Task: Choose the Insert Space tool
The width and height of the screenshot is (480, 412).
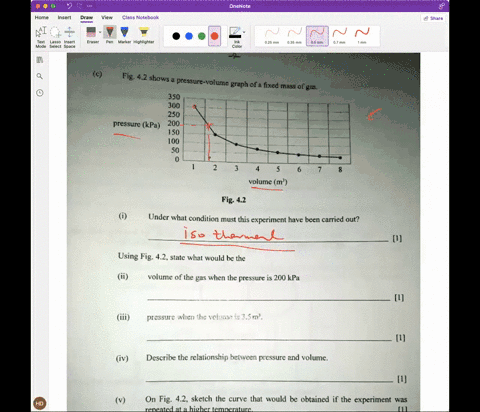Action: pos(69,37)
